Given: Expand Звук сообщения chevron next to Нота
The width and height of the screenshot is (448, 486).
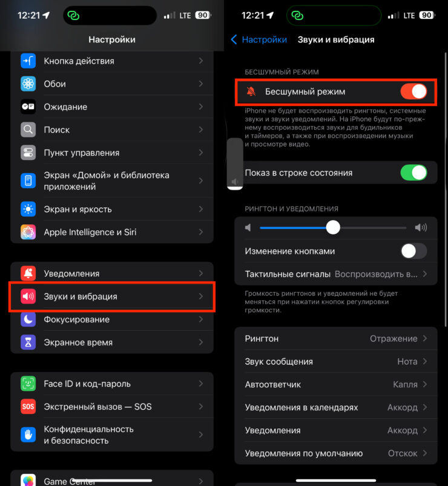Looking at the screenshot, I should click(x=425, y=361).
